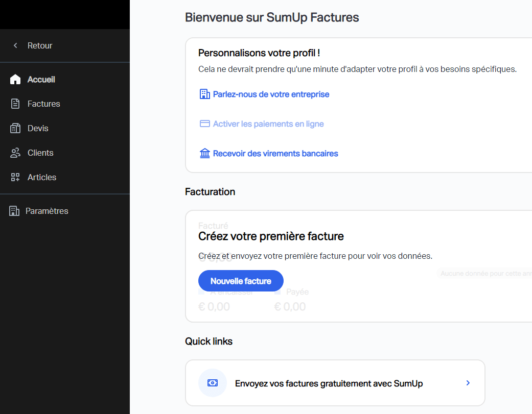
Task: Open the chevron arrow on Envoyez vos factures card
Action: [x=468, y=383]
